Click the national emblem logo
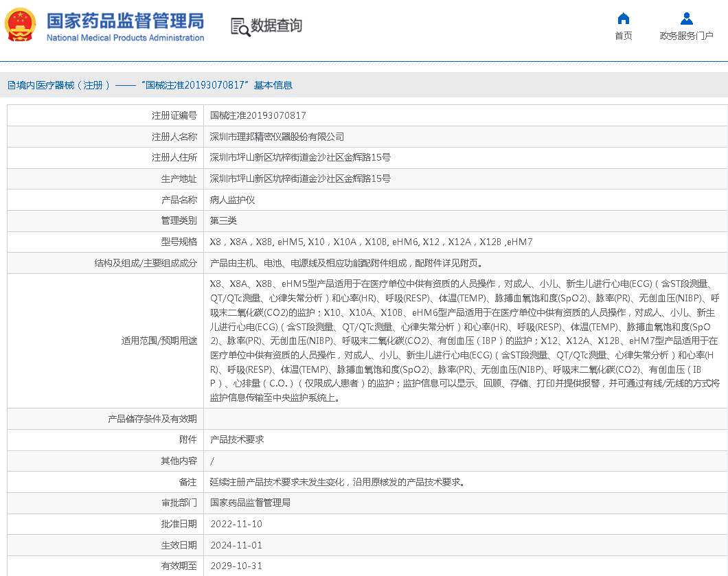728x576 pixels. tap(21, 24)
